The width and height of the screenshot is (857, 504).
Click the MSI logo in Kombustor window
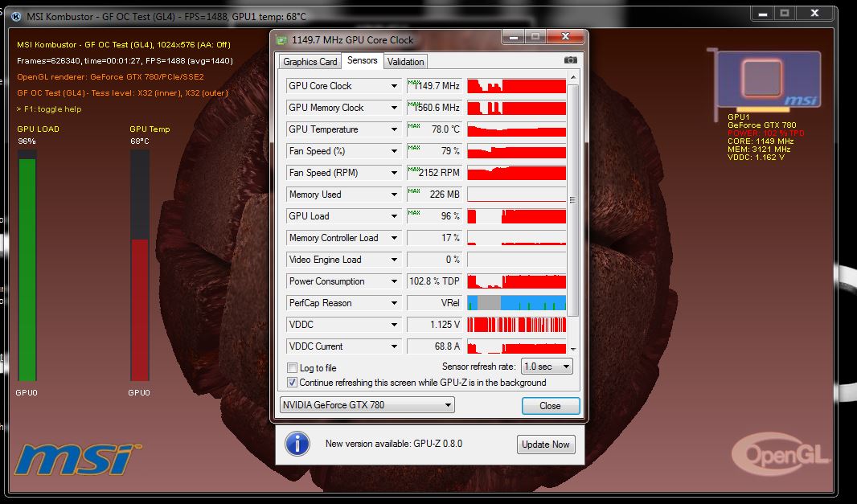[x=76, y=459]
